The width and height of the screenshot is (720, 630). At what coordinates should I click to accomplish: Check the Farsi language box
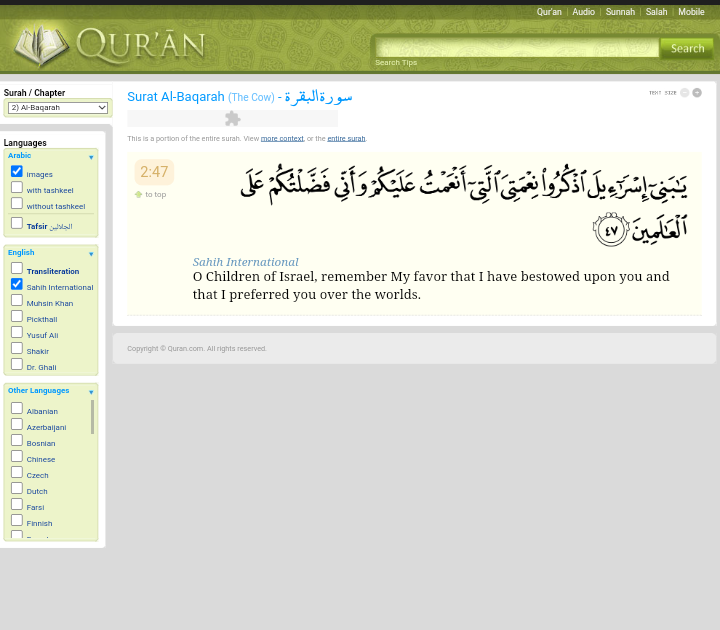17,505
